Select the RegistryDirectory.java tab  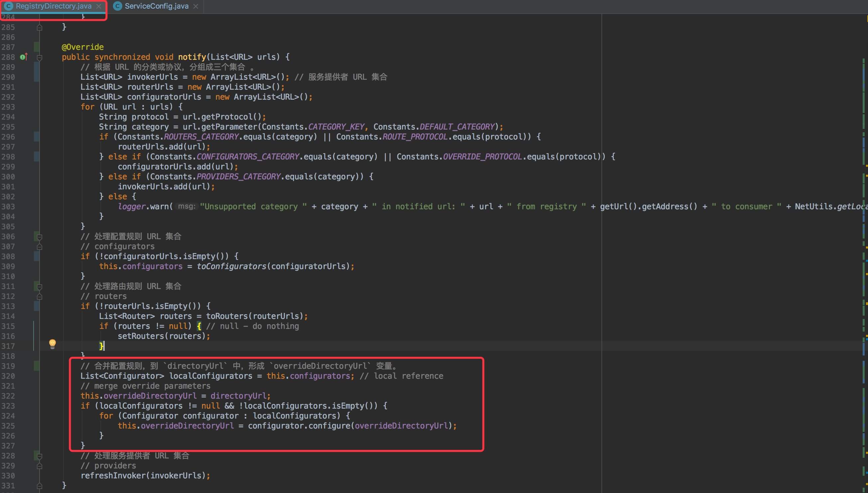pyautogui.click(x=54, y=6)
